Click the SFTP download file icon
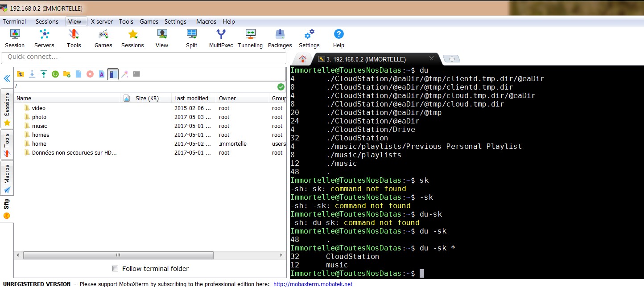644x287 pixels. [32, 74]
